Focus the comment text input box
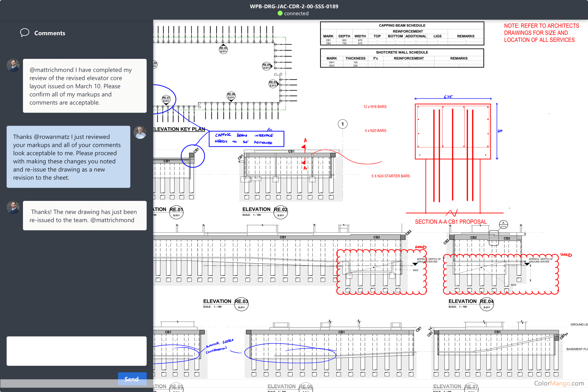Screen dimensions: 588x392 (x=76, y=351)
